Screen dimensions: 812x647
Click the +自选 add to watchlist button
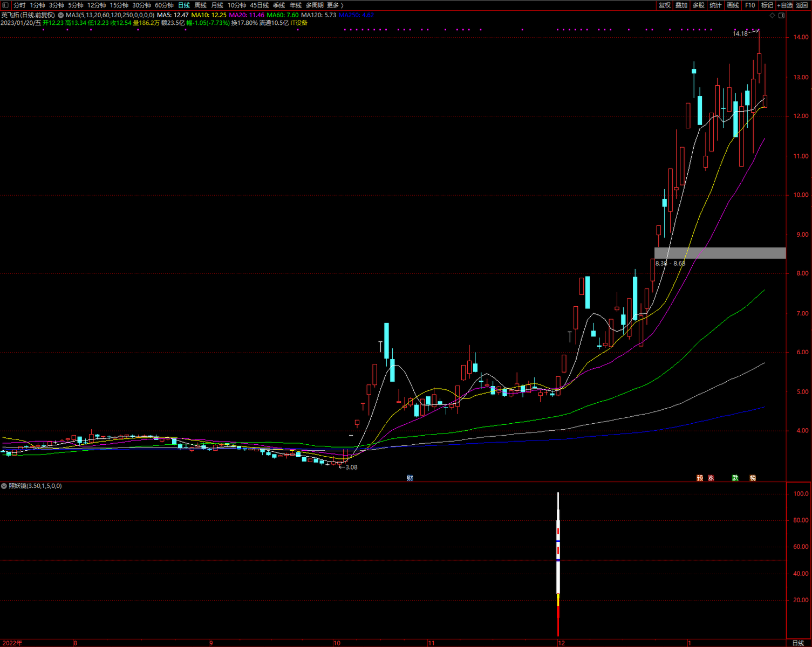tap(785, 5)
